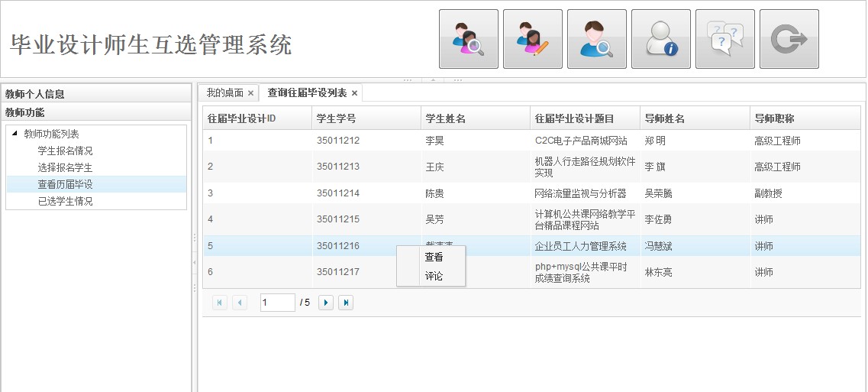Open 选择报名学生 in the tree
Viewport: 868px width, 392px height.
[66, 167]
